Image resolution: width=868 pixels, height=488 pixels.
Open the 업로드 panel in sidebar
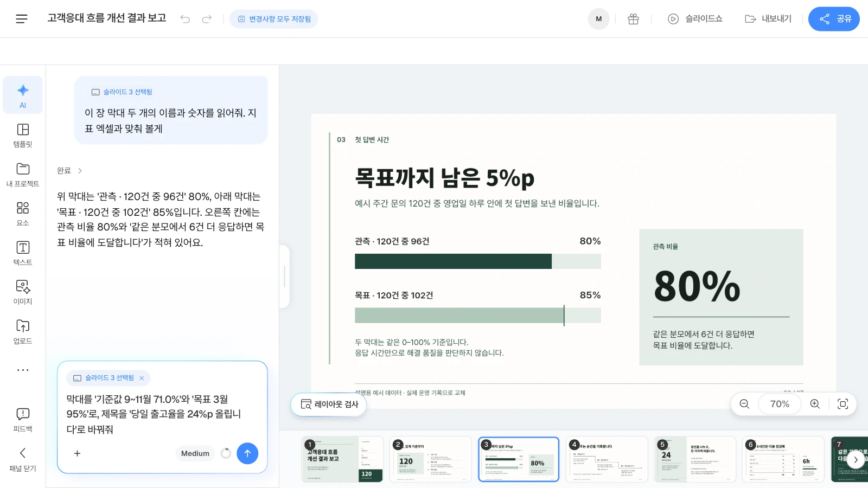pos(23,331)
